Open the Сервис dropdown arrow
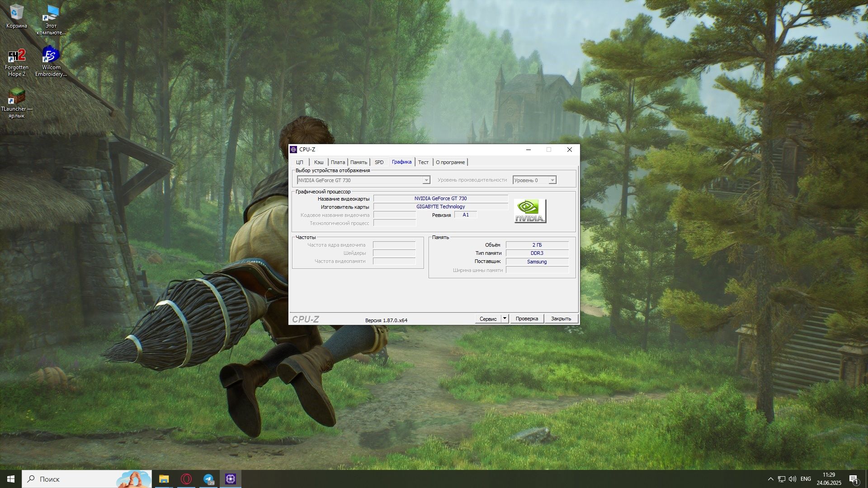This screenshot has height=488, width=868. (x=505, y=319)
